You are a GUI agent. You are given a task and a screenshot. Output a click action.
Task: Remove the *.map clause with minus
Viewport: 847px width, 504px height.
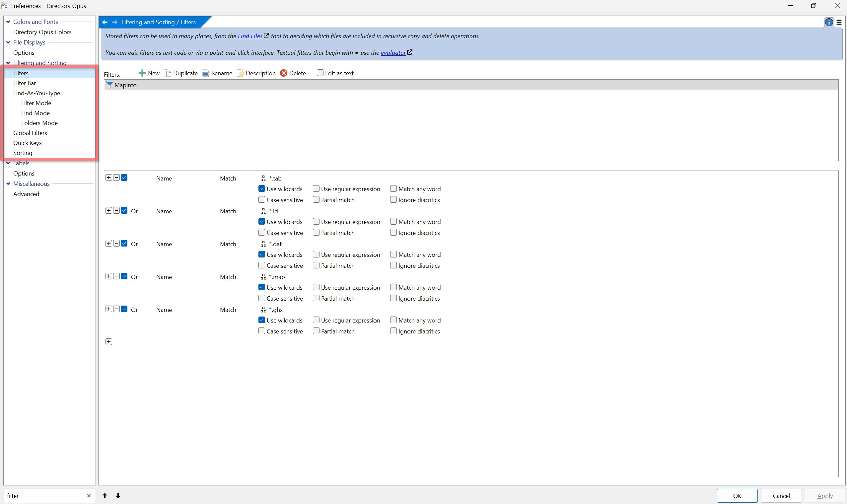116,276
